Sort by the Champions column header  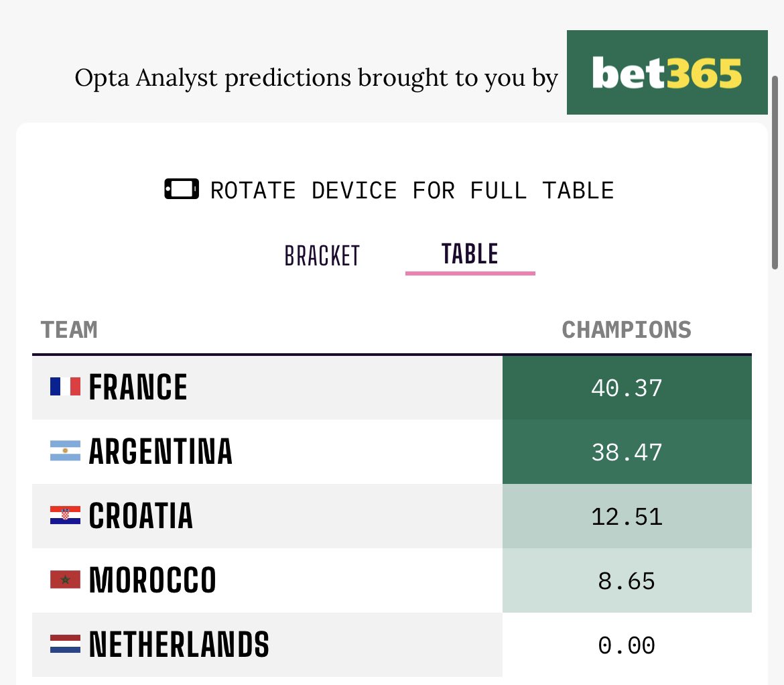click(627, 330)
